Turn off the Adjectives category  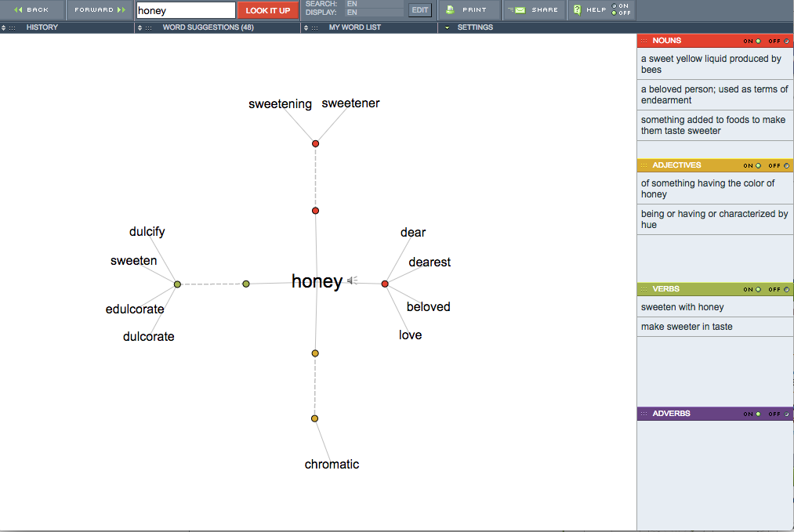[x=786, y=165]
